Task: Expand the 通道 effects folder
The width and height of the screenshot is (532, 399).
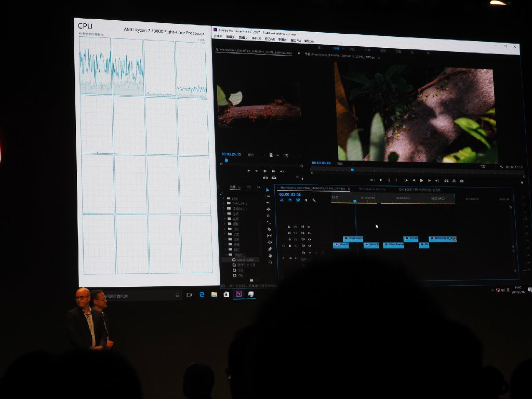Action: (x=225, y=244)
